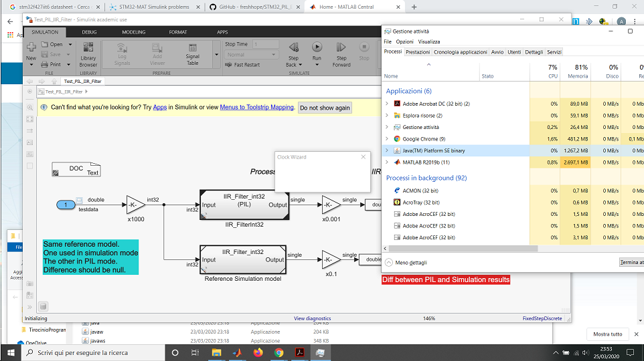The image size is (644, 361).
Task: Click Menus to Toolstrip Mapping link
Action: coord(256,107)
